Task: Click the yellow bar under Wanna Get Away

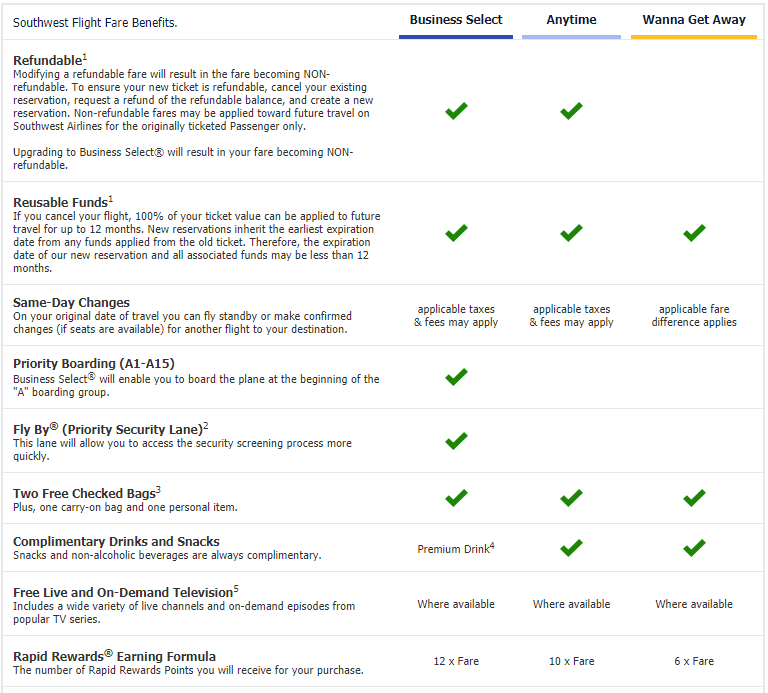Action: pos(694,37)
